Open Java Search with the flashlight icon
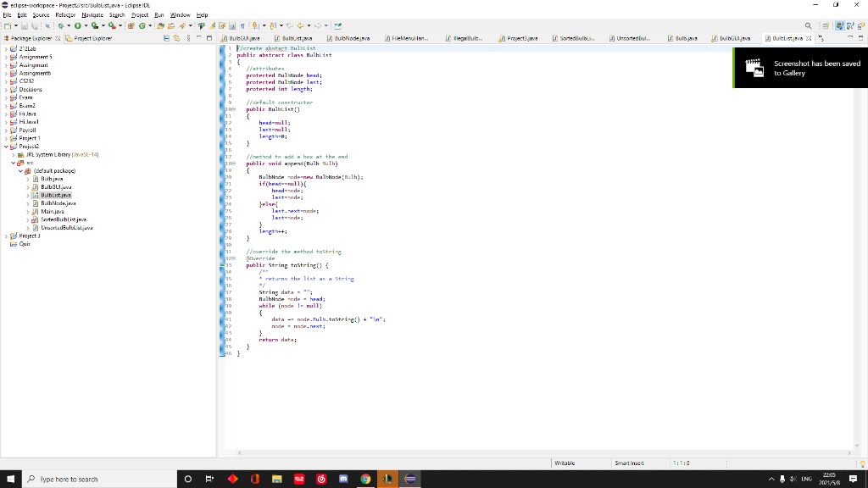 tap(181, 26)
